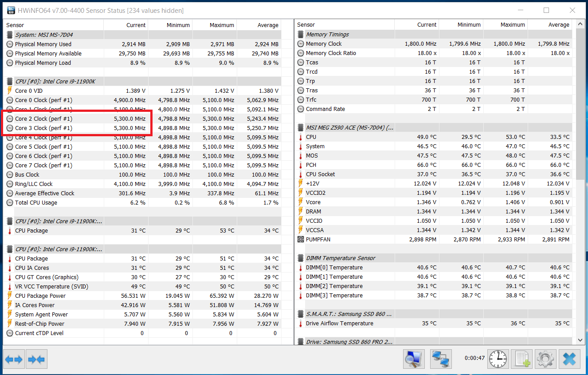Click clock icon beside Total CPU Usage
Image resolution: width=588 pixels, height=375 pixels.
pos(10,202)
